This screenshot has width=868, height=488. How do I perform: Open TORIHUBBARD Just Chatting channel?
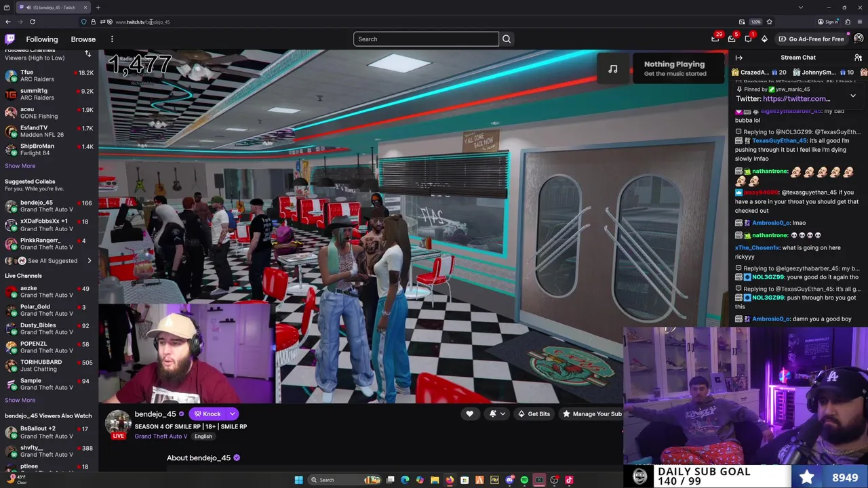[x=49, y=365]
